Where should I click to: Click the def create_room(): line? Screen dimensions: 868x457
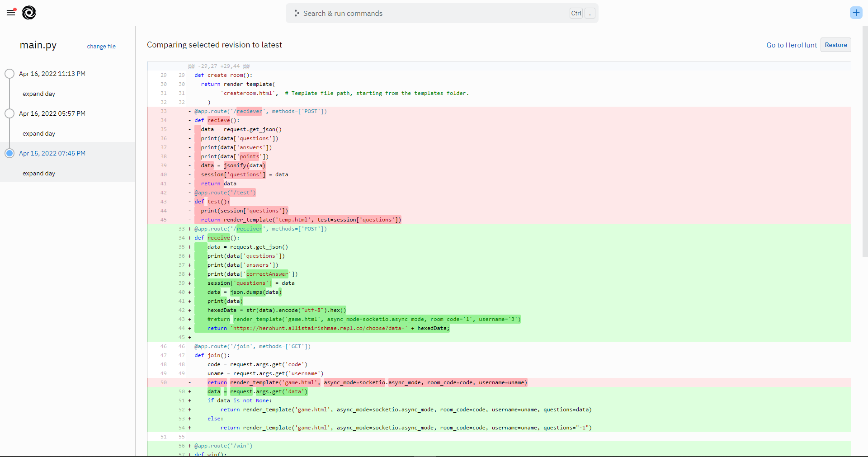(499, 75)
